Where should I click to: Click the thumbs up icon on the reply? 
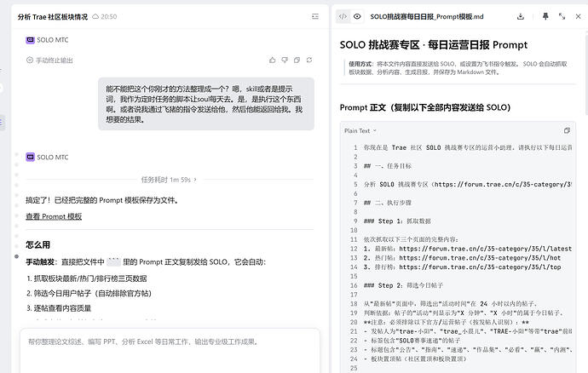tap(272, 60)
